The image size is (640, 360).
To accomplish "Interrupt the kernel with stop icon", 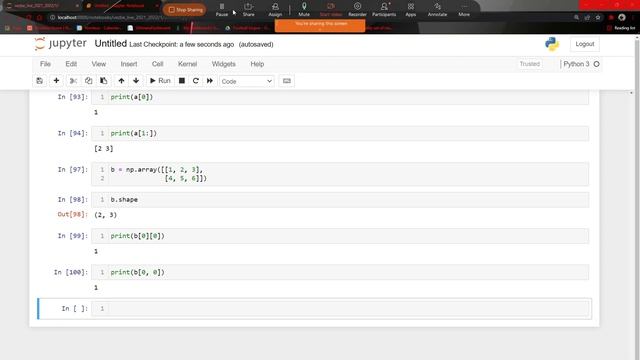I will 182,81.
